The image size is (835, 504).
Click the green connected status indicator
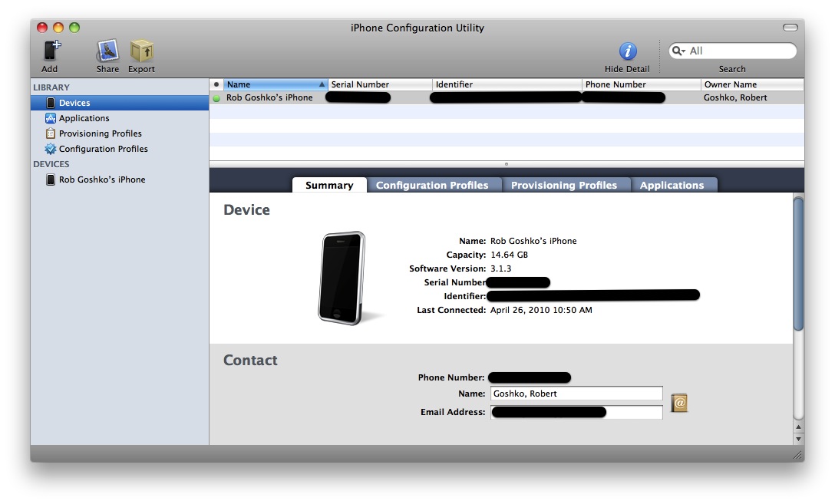[216, 98]
